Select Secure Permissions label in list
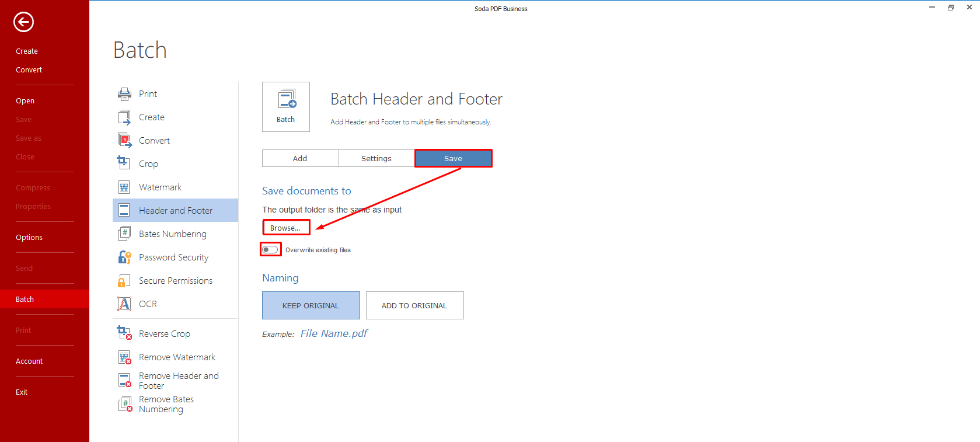Screen dimensions: 980x442 [176, 281]
